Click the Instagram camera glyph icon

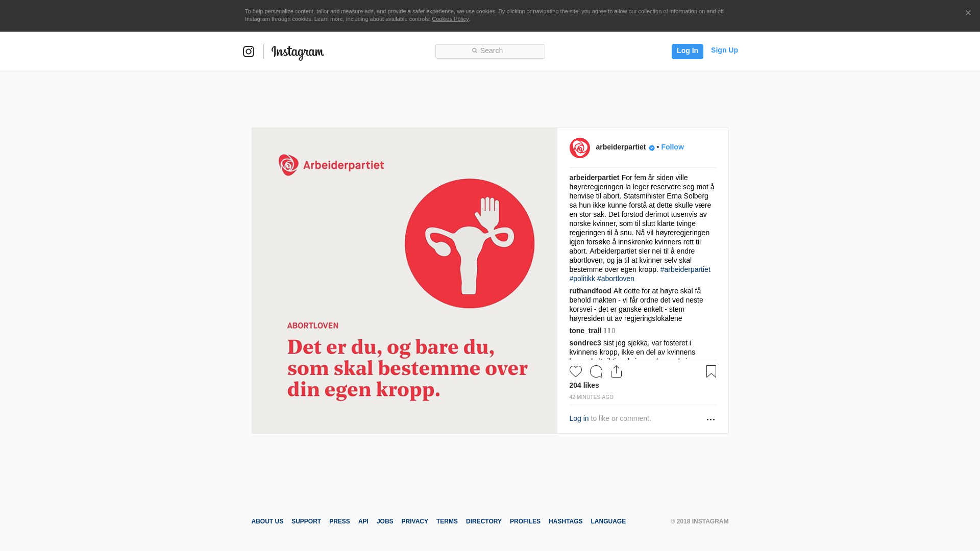(x=249, y=52)
